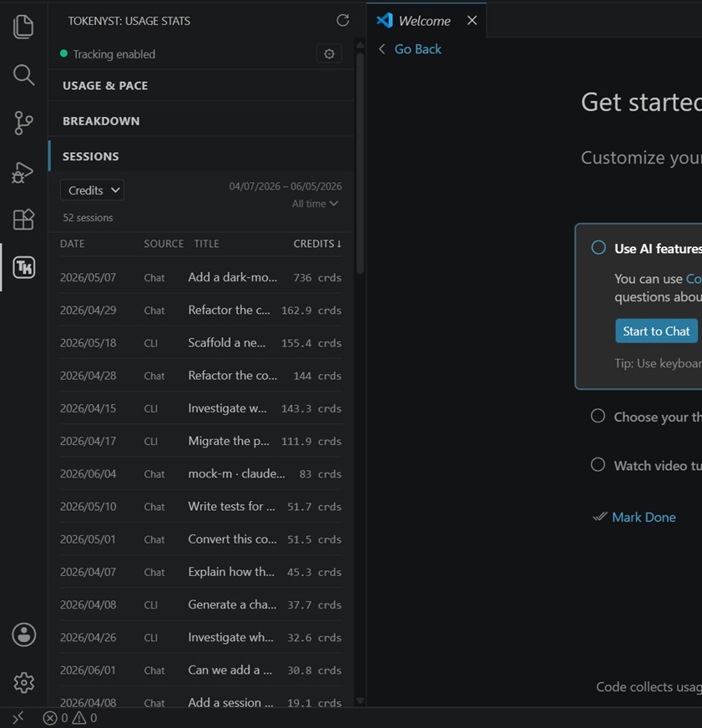The height and width of the screenshot is (728, 702).
Task: Collapse the Sessions section
Action: [x=200, y=156]
